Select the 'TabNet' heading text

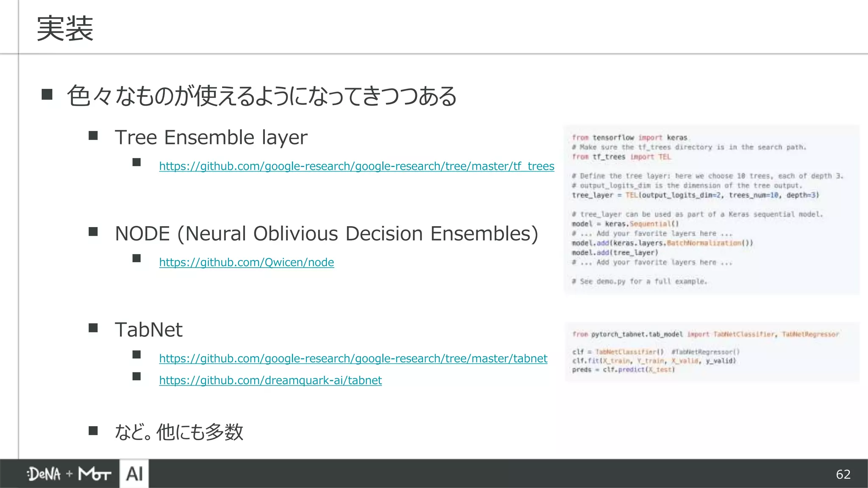pyautogui.click(x=148, y=330)
